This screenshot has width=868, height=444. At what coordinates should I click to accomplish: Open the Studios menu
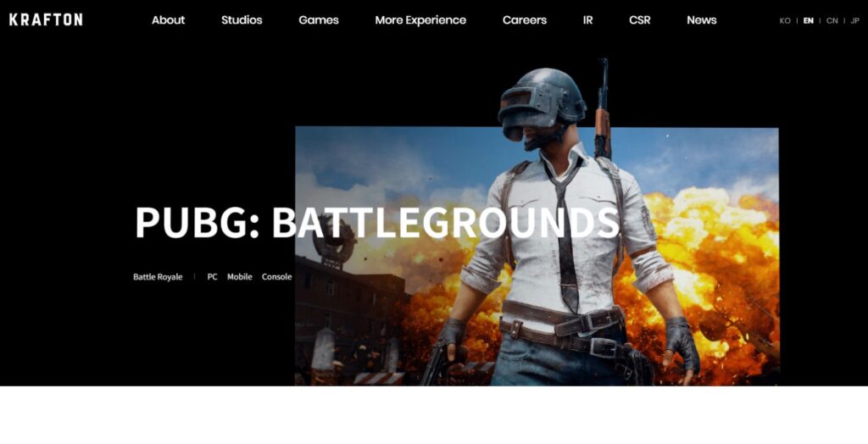(242, 20)
